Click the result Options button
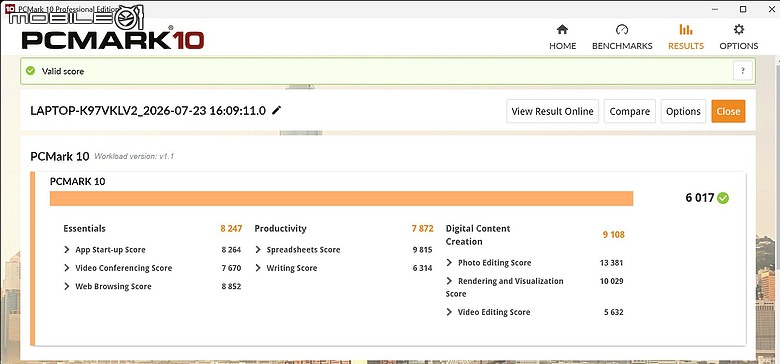The image size is (780, 364). [683, 111]
